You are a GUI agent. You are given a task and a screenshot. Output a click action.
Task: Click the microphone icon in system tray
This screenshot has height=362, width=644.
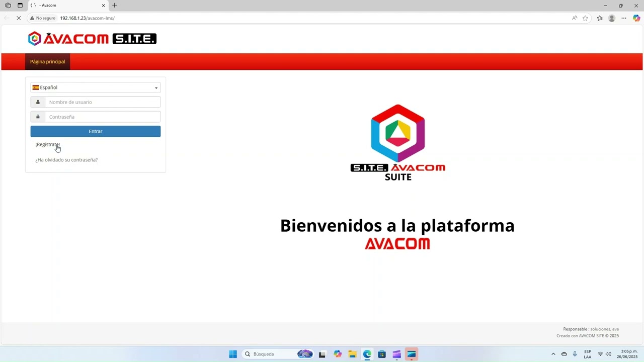click(x=575, y=354)
